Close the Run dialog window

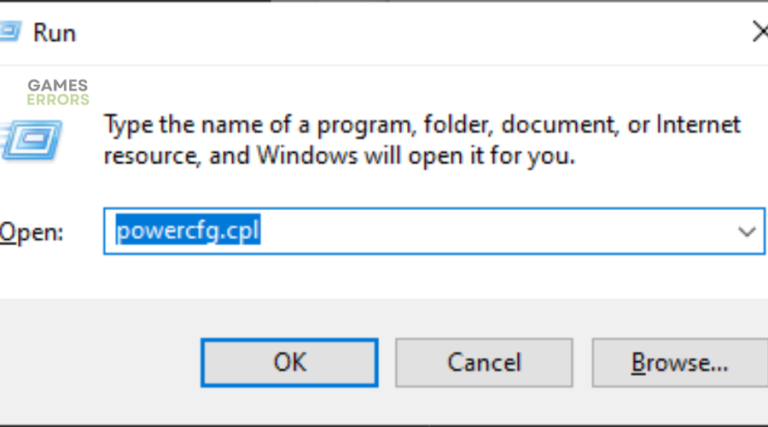pyautogui.click(x=759, y=32)
